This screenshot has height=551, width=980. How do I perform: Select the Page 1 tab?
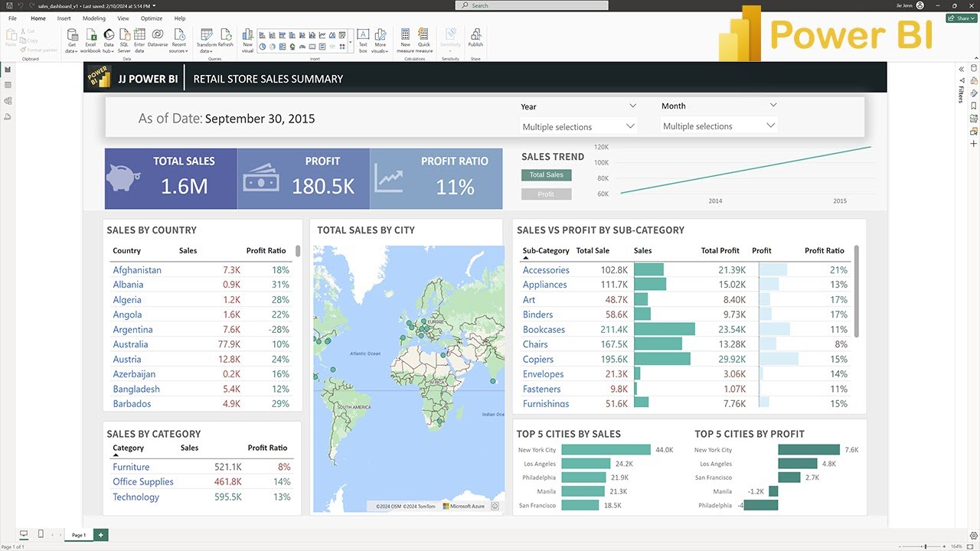pos(78,535)
